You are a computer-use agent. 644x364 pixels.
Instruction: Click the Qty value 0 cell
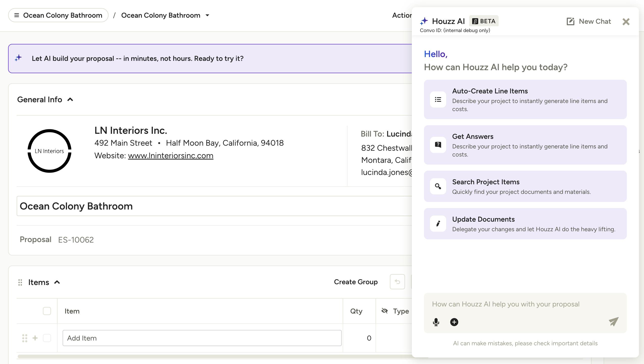[359, 338]
